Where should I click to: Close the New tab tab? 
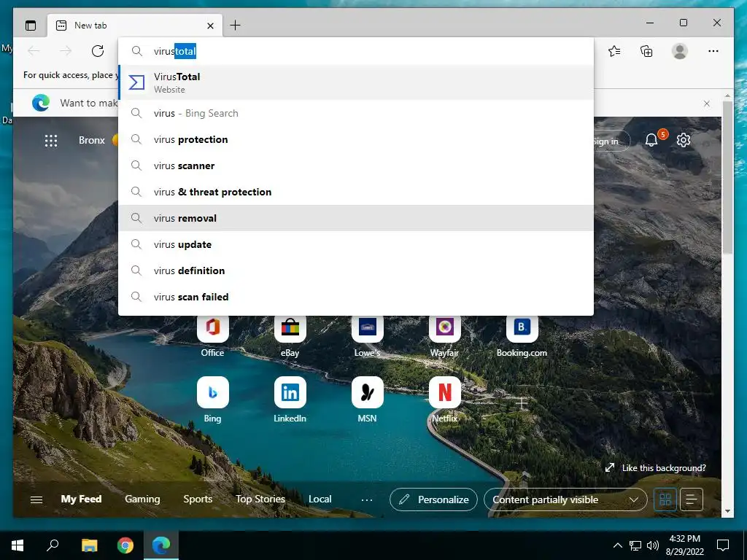pos(210,26)
